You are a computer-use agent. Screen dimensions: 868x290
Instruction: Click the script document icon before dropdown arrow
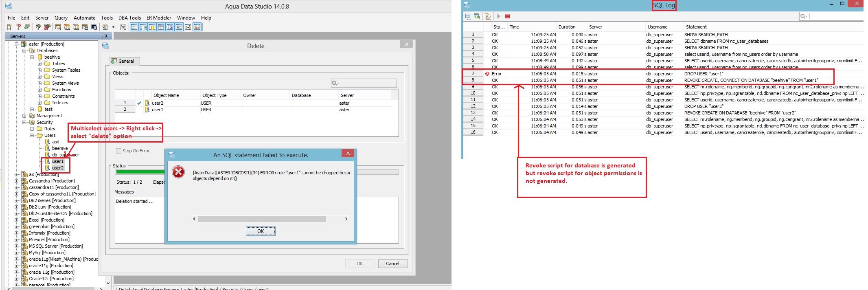[x=105, y=27]
